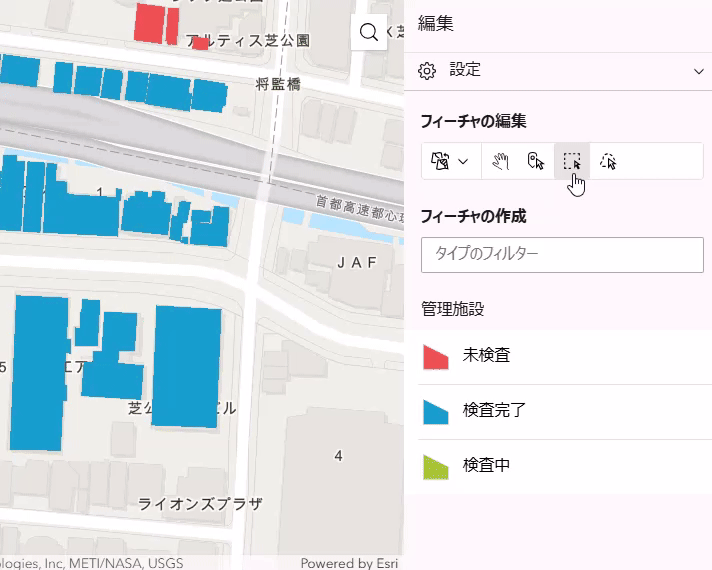Click the map search magnifier icon
712x570 pixels.
point(368,33)
